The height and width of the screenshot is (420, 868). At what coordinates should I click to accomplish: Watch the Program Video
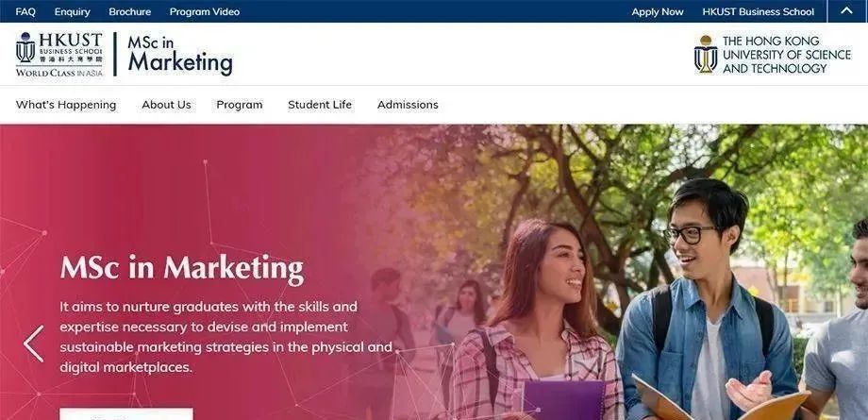click(205, 11)
